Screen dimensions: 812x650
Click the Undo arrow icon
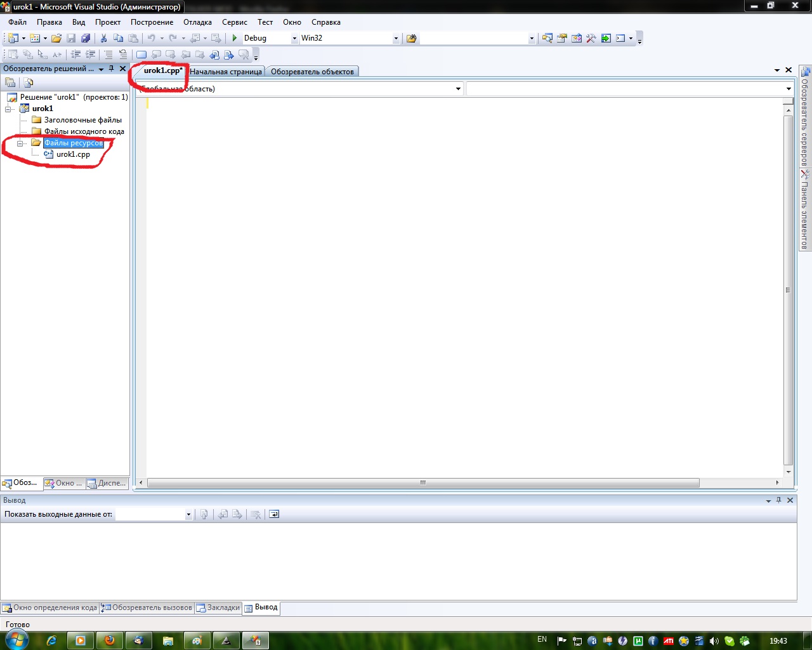[x=152, y=38]
